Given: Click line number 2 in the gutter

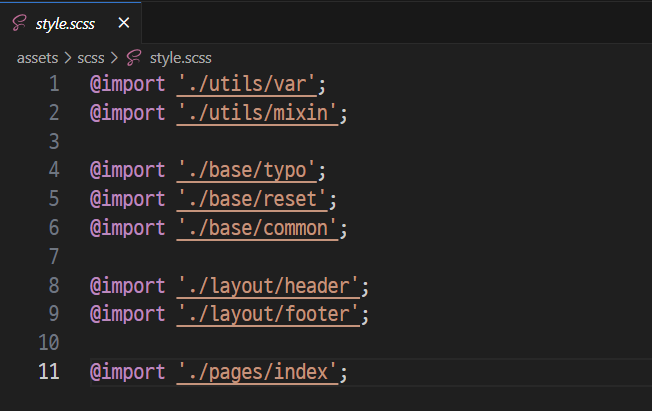Looking at the screenshot, I should tap(54, 113).
